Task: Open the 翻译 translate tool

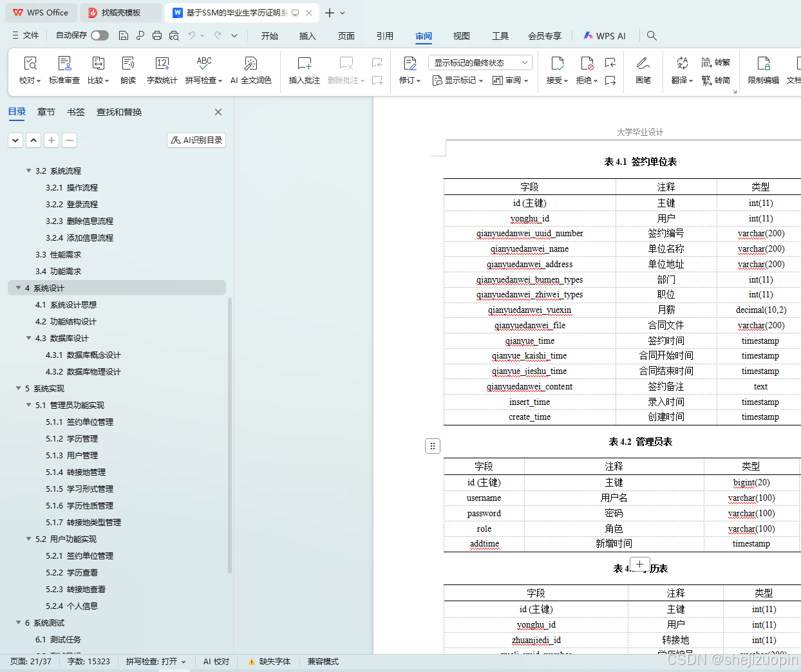Action: 682,70
